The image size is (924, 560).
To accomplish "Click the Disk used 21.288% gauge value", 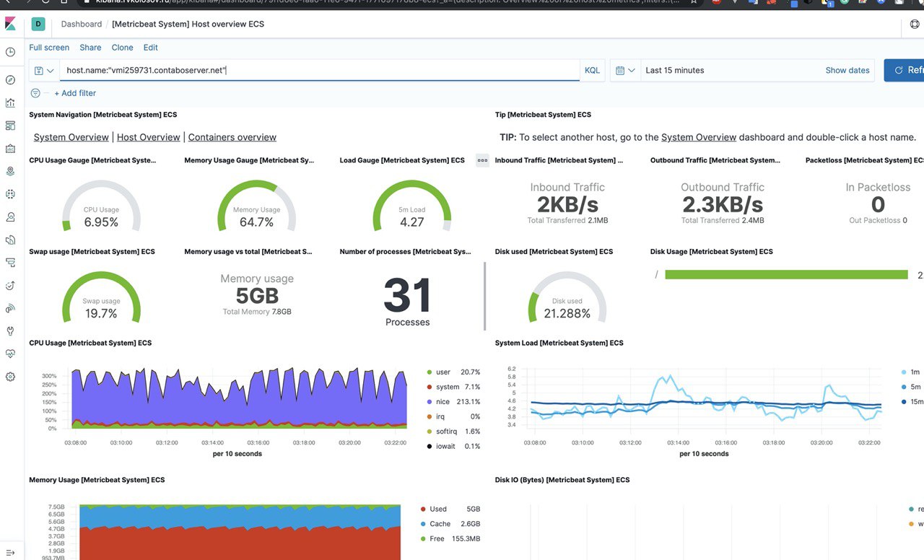I will pyautogui.click(x=567, y=313).
